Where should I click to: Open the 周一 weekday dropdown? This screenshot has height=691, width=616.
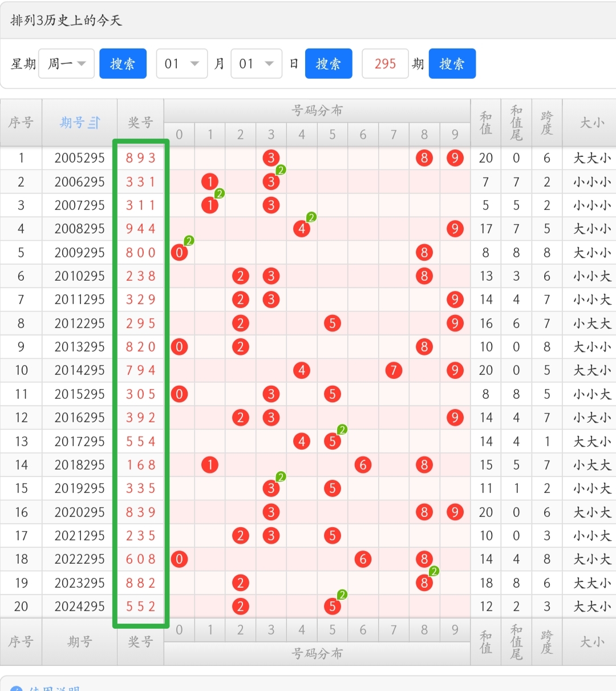pyautogui.click(x=67, y=63)
